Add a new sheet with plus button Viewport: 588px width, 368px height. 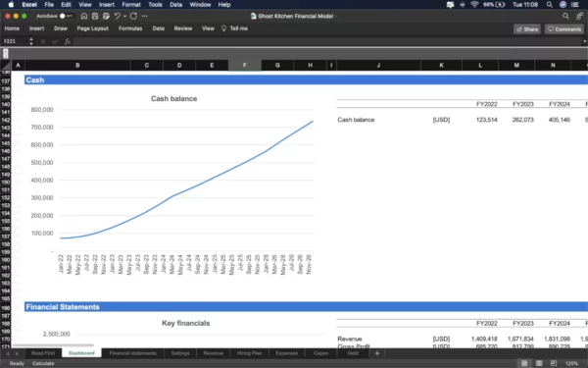(x=377, y=353)
